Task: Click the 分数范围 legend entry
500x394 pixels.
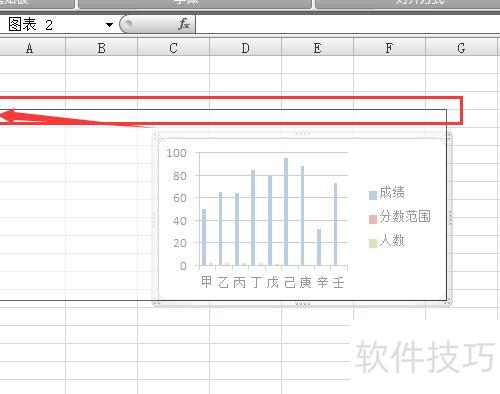Action: pos(400,217)
